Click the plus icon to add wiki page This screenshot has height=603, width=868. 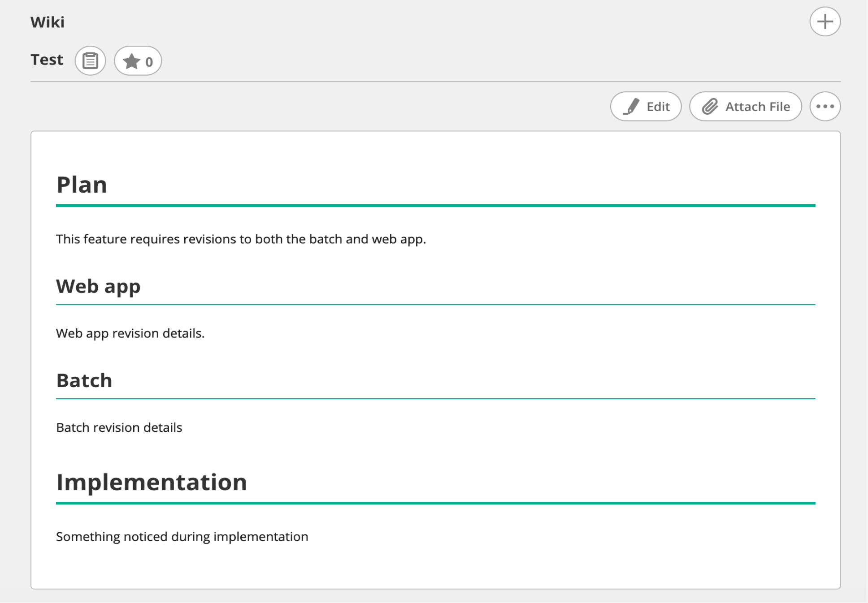coord(825,22)
